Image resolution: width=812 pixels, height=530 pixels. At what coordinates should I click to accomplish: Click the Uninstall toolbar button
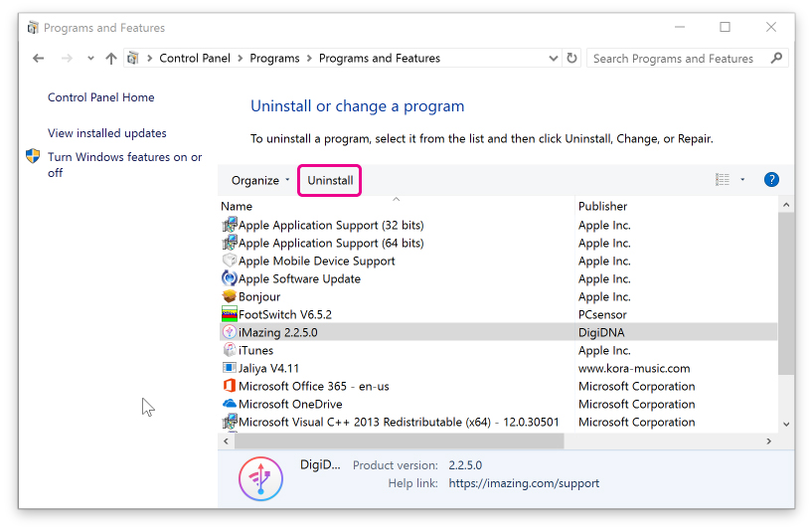(330, 180)
